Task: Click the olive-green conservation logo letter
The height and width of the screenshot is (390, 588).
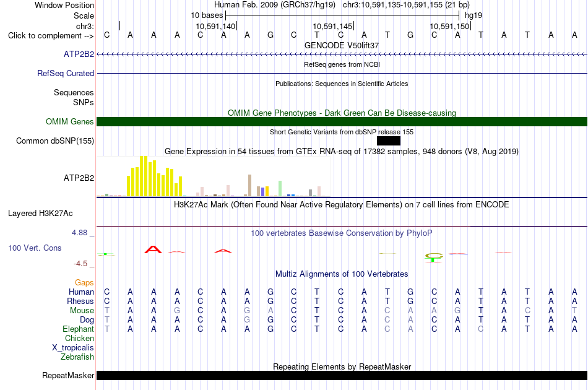Action: pyautogui.click(x=434, y=256)
